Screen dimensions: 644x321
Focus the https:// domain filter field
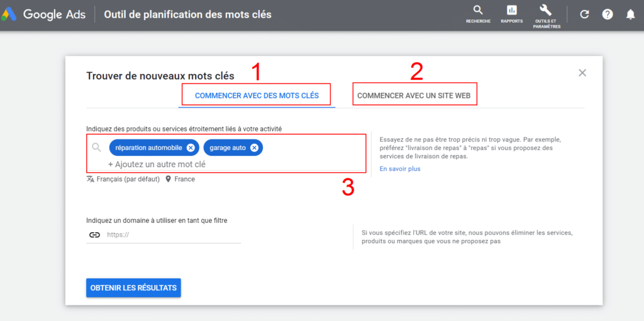170,235
